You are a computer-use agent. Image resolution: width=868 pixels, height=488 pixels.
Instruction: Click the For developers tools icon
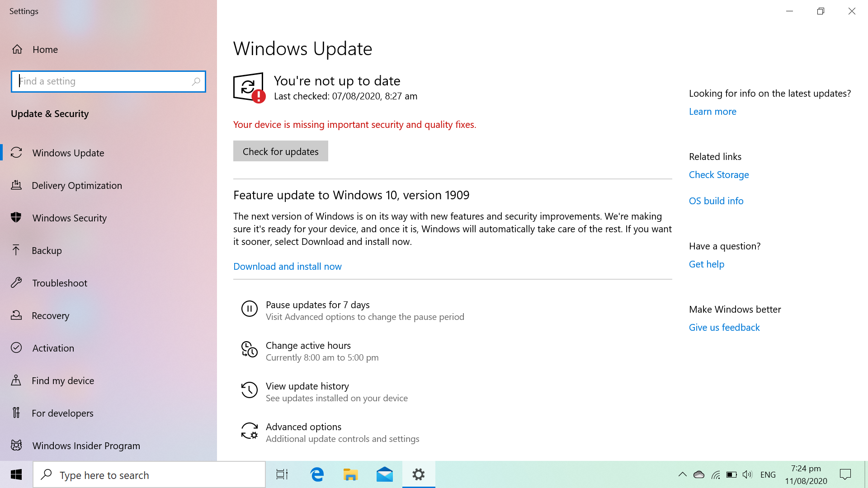pos(16,413)
